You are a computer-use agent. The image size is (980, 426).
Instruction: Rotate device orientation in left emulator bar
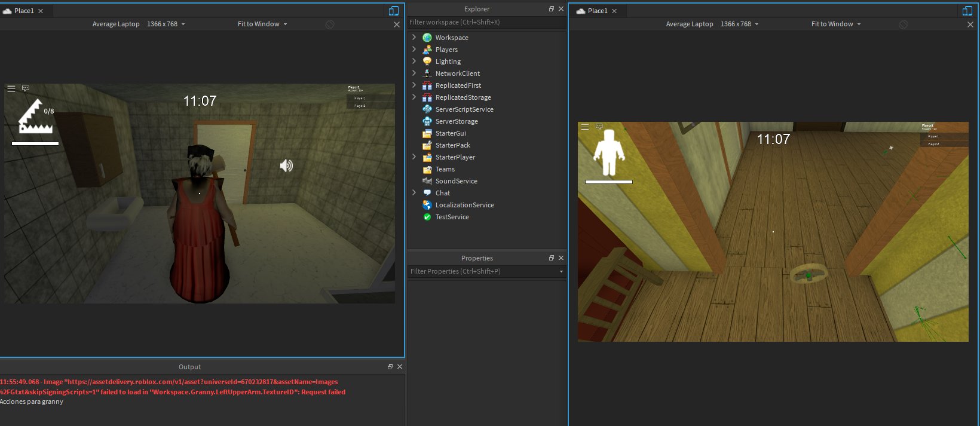[330, 24]
